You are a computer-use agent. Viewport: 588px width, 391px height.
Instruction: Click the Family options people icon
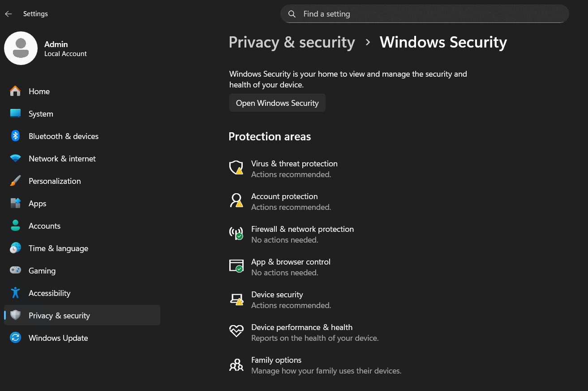(x=236, y=365)
